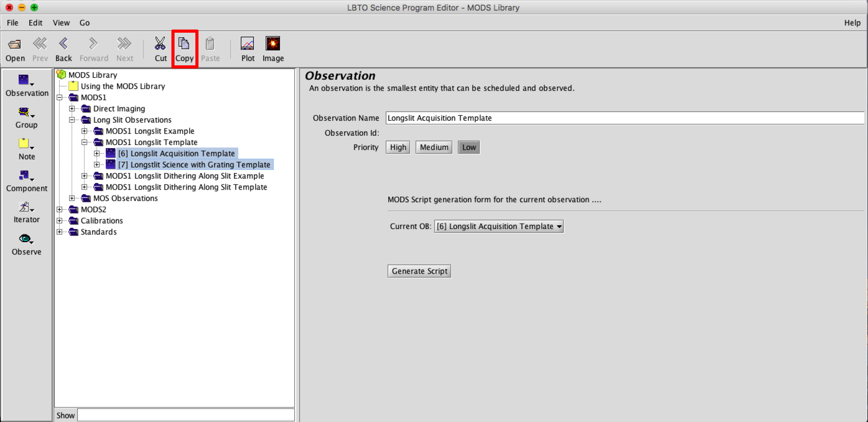Click the Observation Name text field
The image size is (868, 422).
coord(625,118)
